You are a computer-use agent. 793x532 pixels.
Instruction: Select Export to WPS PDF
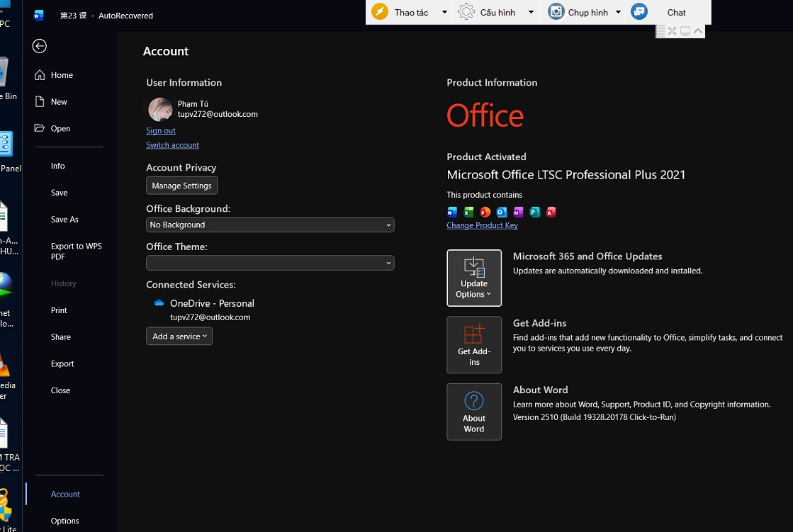[x=76, y=251]
